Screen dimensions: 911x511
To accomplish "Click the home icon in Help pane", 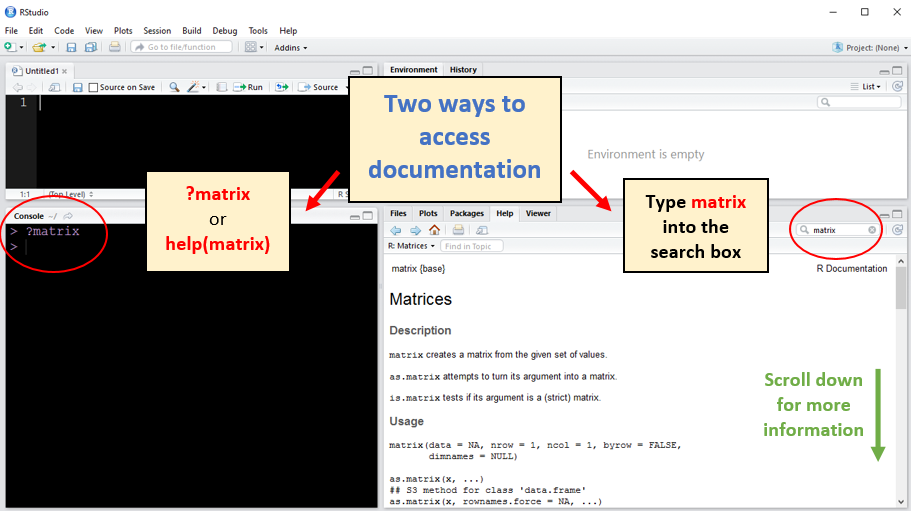I will 434,230.
